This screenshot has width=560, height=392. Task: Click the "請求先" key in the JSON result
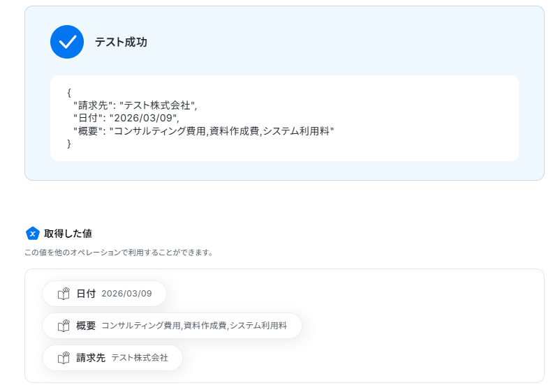click(94, 106)
